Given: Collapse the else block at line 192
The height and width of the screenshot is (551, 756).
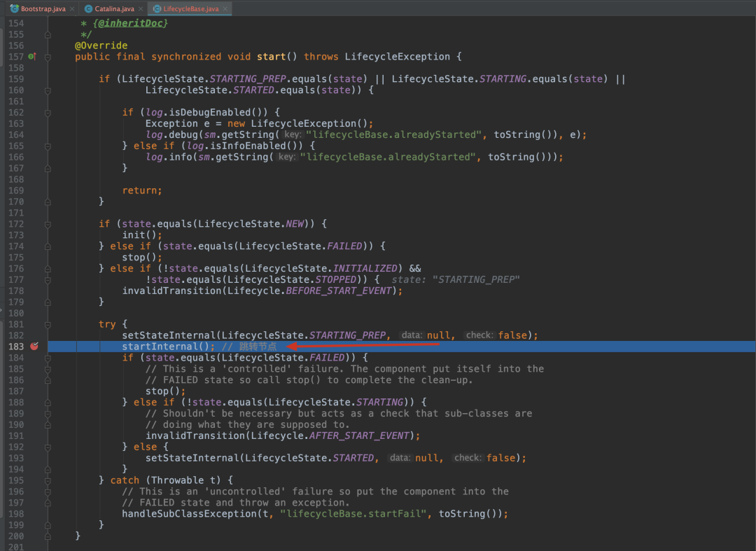Looking at the screenshot, I should [x=48, y=447].
